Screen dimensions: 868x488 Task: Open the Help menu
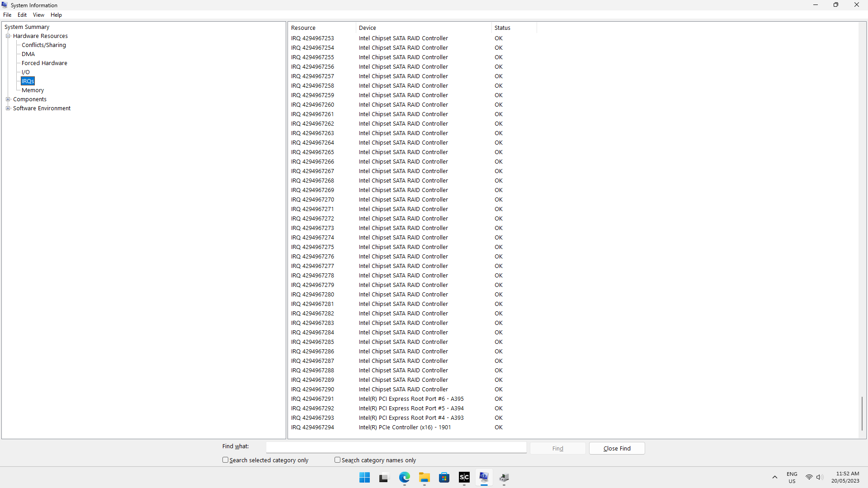tap(56, 15)
